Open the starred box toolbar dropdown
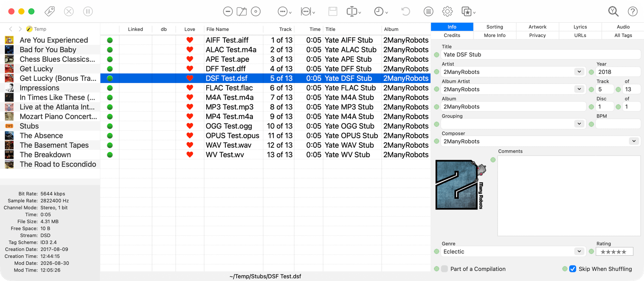The width and height of the screenshot is (644, 281). point(468,12)
